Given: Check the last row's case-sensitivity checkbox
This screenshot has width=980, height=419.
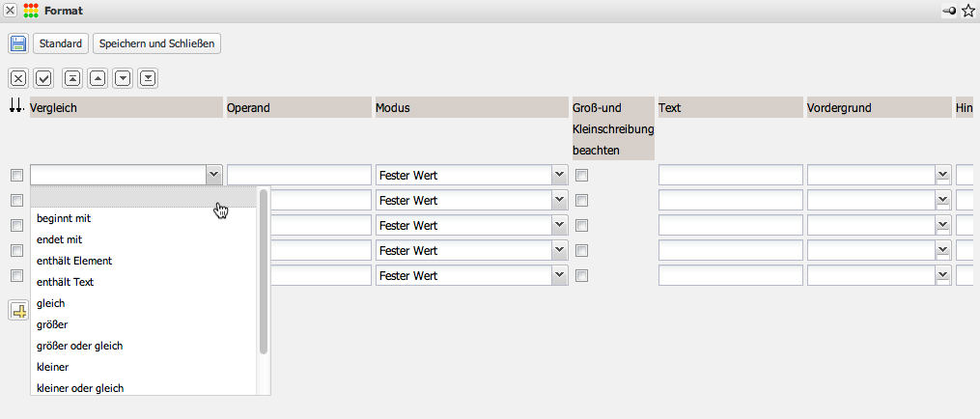Looking at the screenshot, I should click(x=582, y=276).
